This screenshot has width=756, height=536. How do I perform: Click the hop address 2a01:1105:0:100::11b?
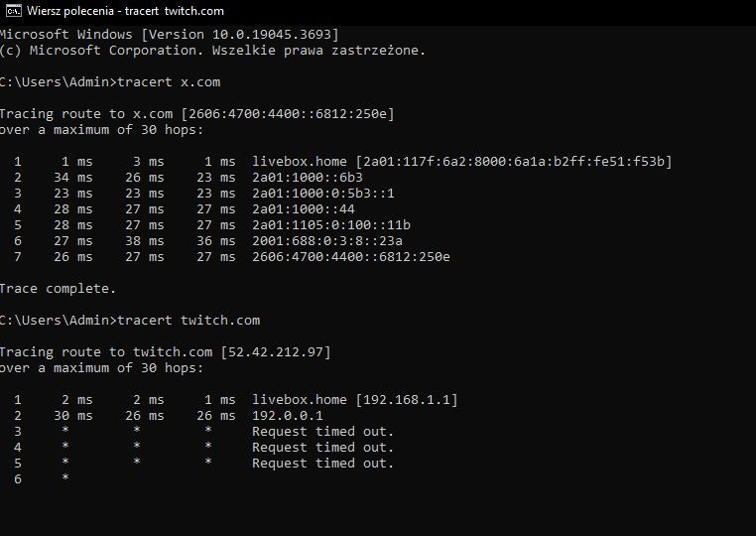(331, 225)
